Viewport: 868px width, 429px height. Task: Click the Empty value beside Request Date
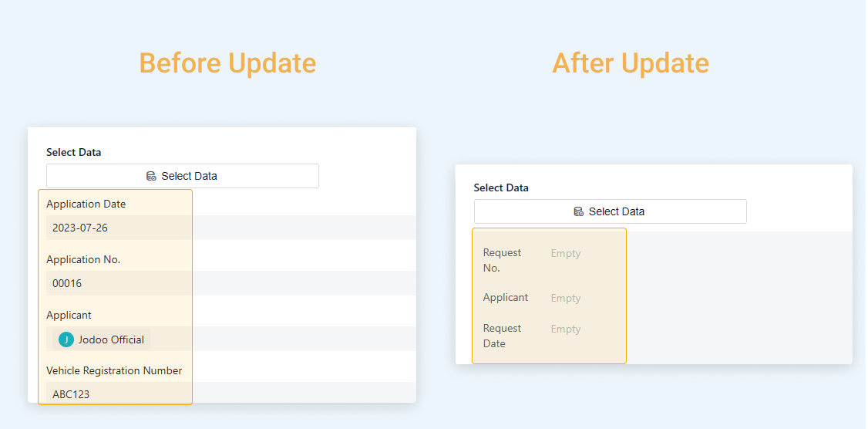pyautogui.click(x=565, y=329)
